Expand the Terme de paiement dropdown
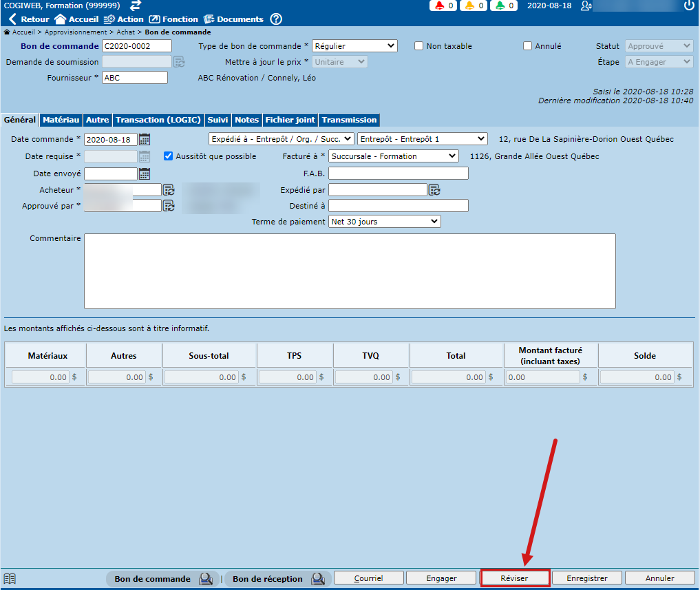The height and width of the screenshot is (590, 700). pos(384,222)
